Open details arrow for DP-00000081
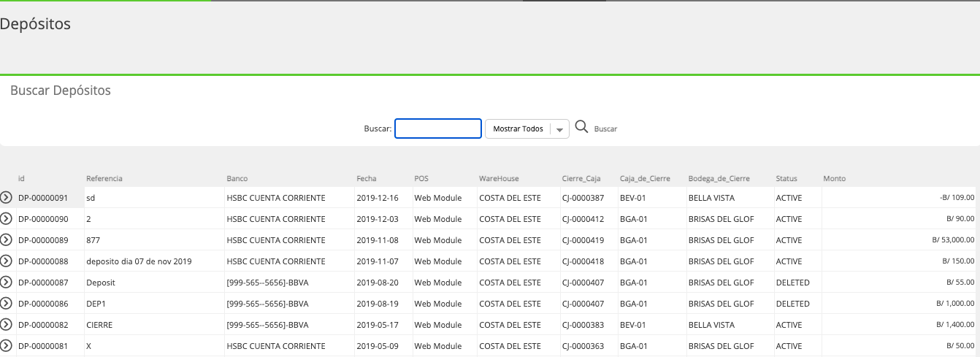This screenshot has height=357, width=980. click(7, 345)
